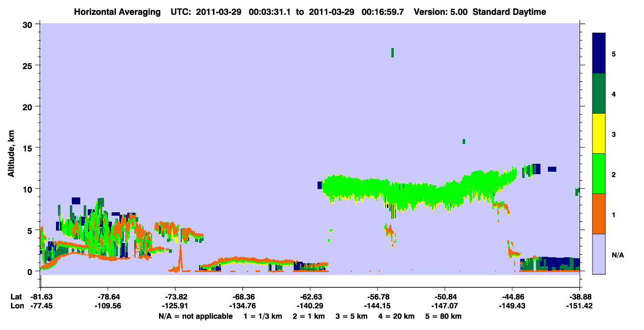644x330 pixels.
Task: Click latitude value -68.36
Action: click(x=242, y=296)
